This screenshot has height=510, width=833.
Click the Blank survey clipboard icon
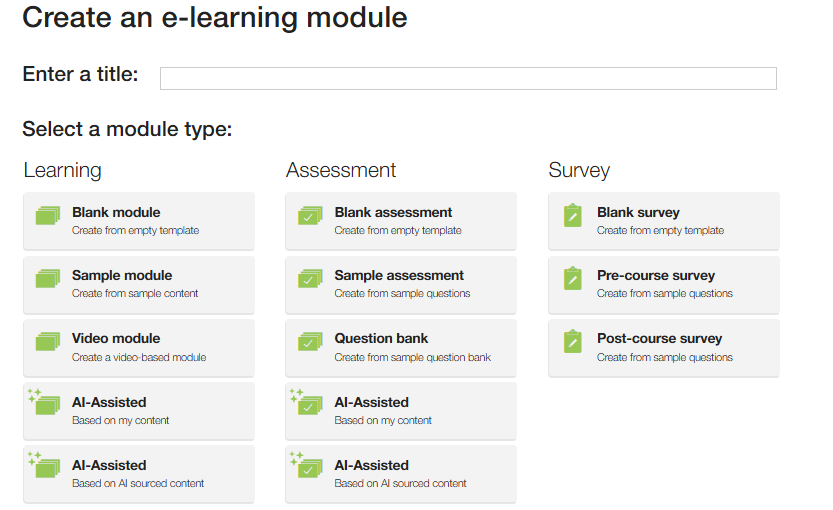[x=572, y=215]
